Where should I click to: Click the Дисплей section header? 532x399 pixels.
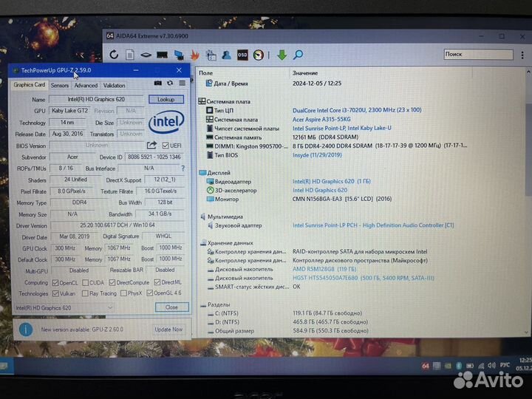(x=219, y=172)
